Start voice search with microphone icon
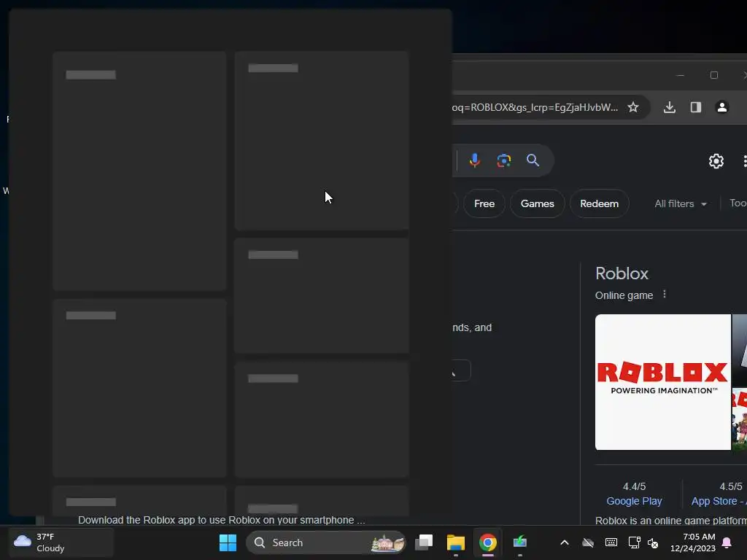Image resolution: width=747 pixels, height=560 pixels. point(474,160)
